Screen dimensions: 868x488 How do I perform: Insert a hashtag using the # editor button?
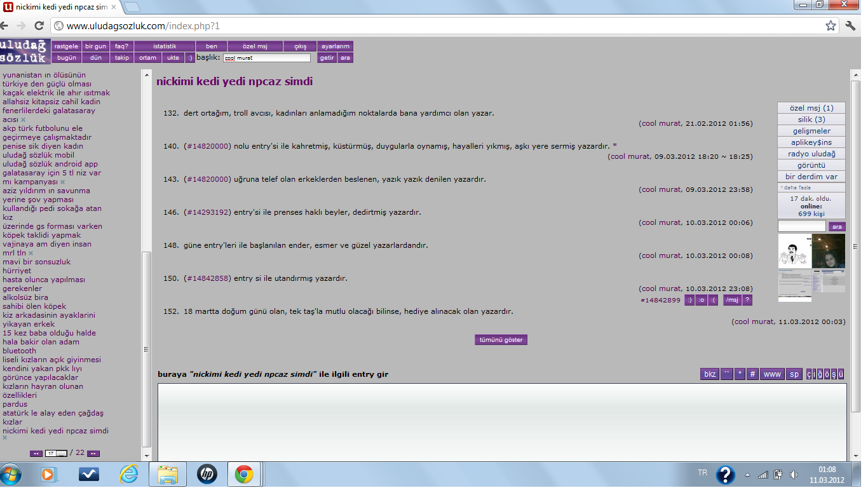pos(752,374)
